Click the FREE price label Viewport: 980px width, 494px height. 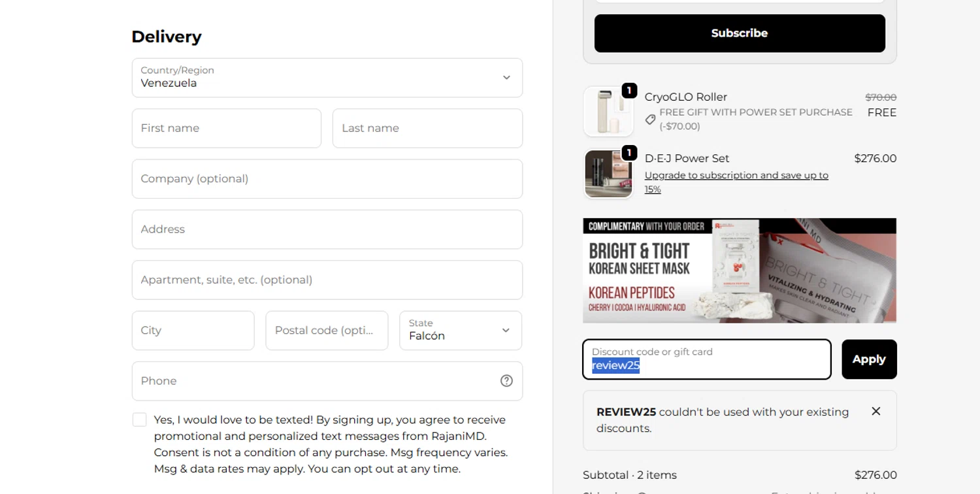(x=882, y=112)
